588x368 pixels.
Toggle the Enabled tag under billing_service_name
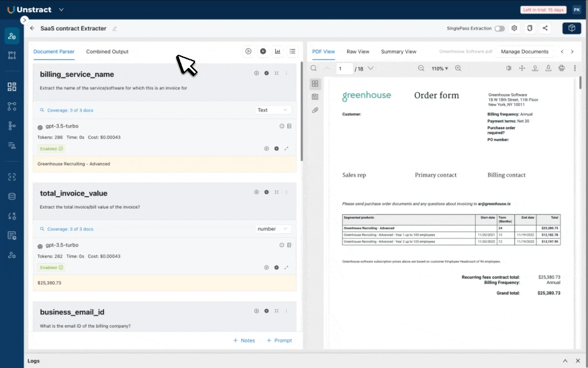52,149
